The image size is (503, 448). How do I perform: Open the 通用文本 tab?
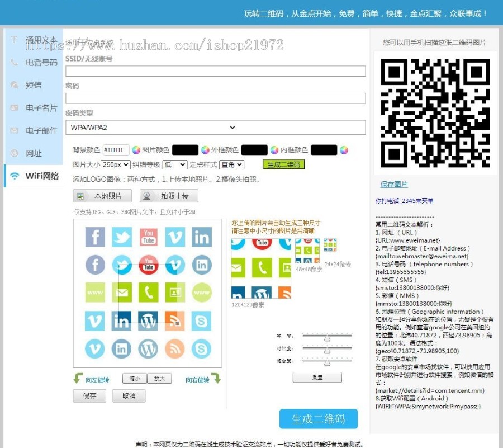[x=34, y=40]
